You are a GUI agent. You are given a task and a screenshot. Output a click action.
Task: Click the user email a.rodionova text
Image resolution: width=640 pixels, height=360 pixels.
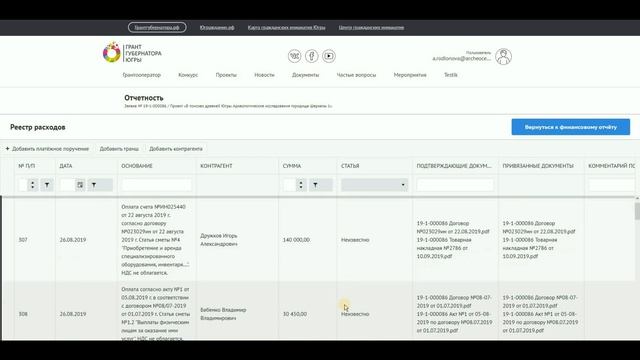click(462, 59)
